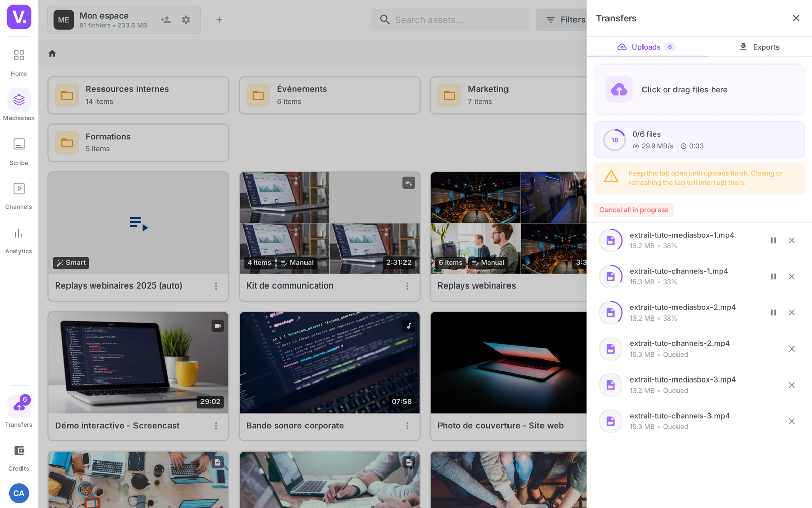Open the Ressources internes folder

coord(139,96)
